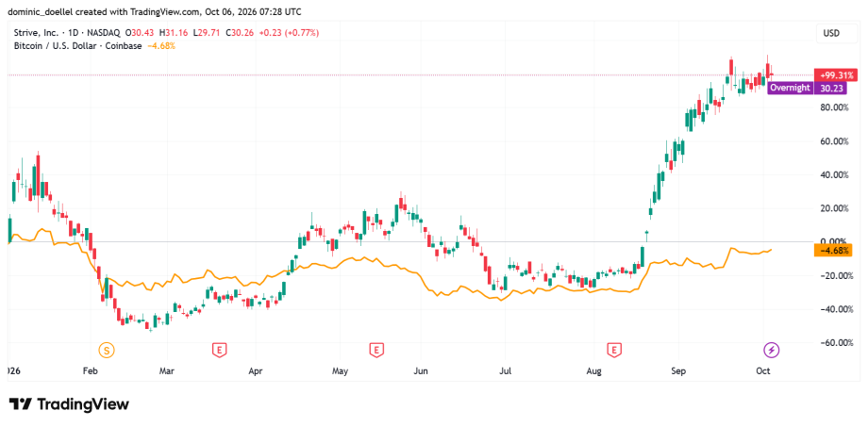The image size is (868, 427).
Task: Click the +0.23 (+0.77%) change value
Action: [x=288, y=33]
